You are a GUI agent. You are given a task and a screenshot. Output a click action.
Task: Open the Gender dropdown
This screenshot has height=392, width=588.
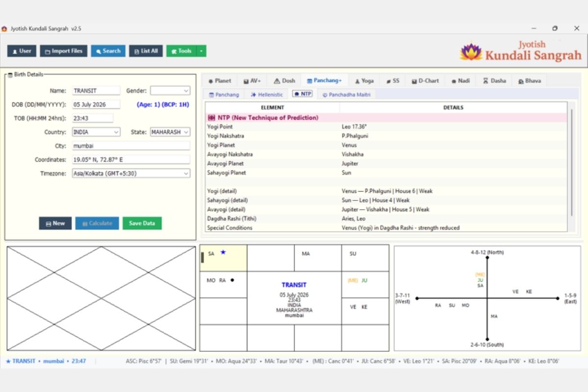tap(170, 91)
